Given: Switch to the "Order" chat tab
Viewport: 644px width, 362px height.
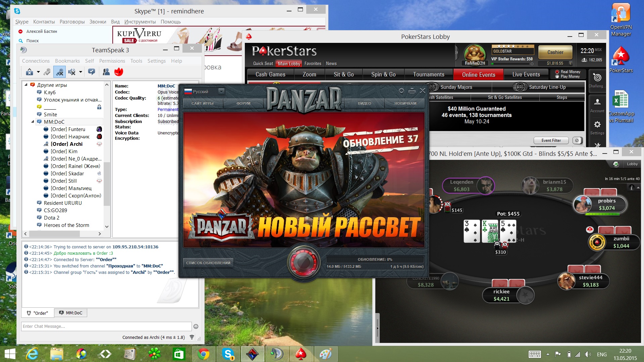Looking at the screenshot, I should 38,313.
